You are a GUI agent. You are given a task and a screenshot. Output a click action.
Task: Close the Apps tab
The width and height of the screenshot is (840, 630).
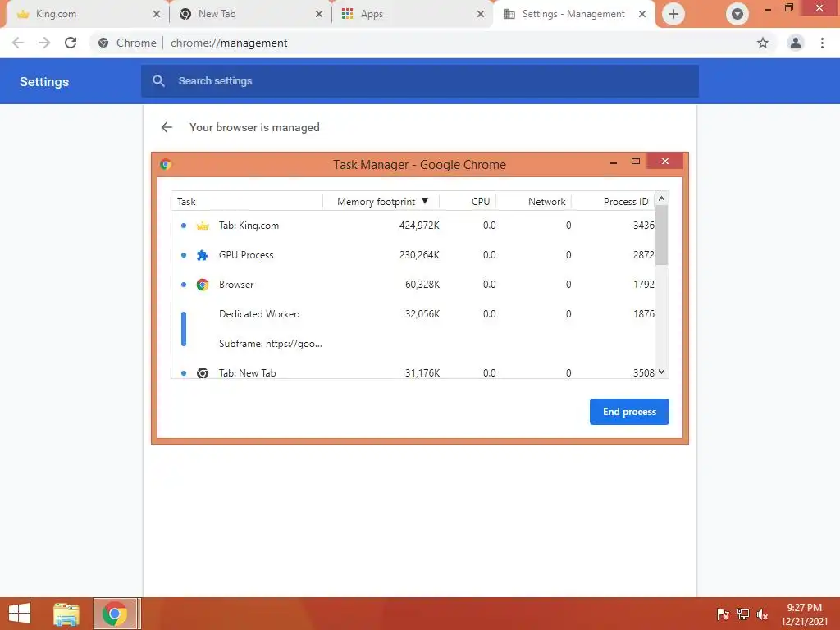(x=481, y=14)
